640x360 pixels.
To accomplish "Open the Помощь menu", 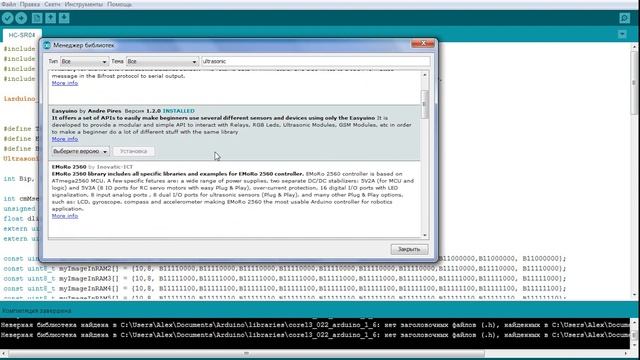I will (119, 4).
